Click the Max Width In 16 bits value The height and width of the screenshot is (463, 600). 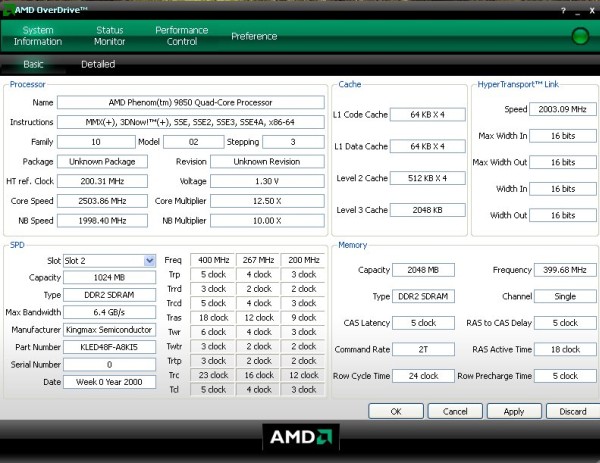coord(562,136)
